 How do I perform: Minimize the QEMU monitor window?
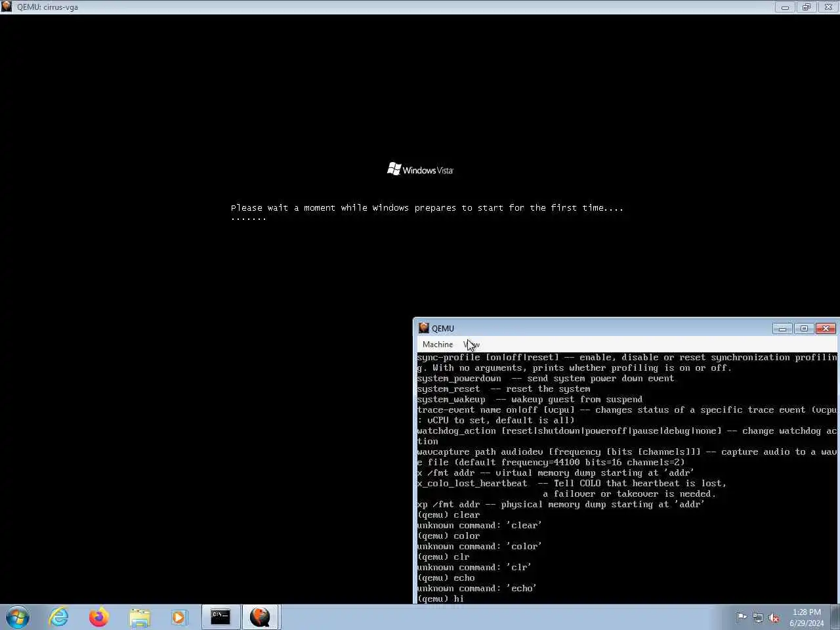pyautogui.click(x=782, y=328)
